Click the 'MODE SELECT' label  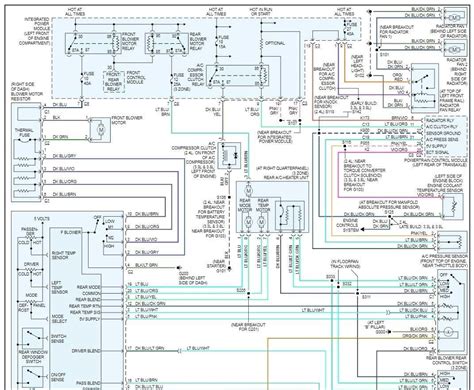(59, 318)
